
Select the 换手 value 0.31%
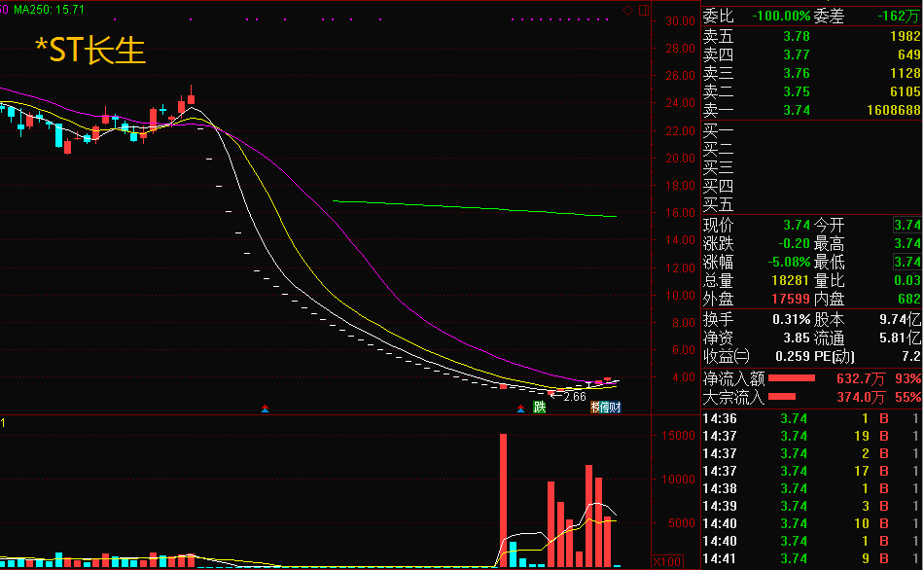(x=792, y=319)
